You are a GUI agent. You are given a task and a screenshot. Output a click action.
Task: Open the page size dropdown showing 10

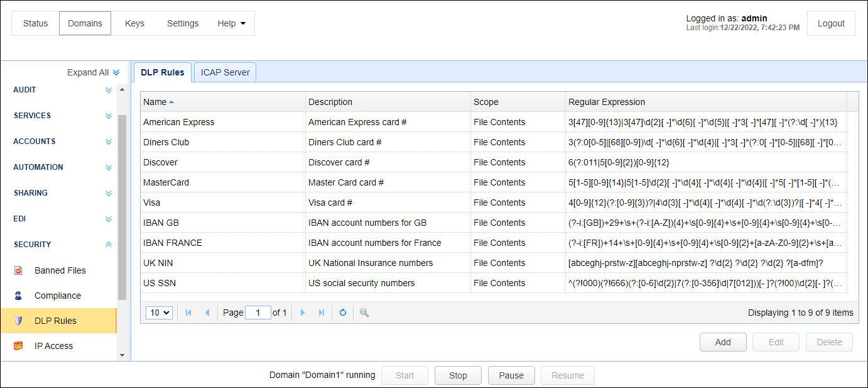pos(159,313)
